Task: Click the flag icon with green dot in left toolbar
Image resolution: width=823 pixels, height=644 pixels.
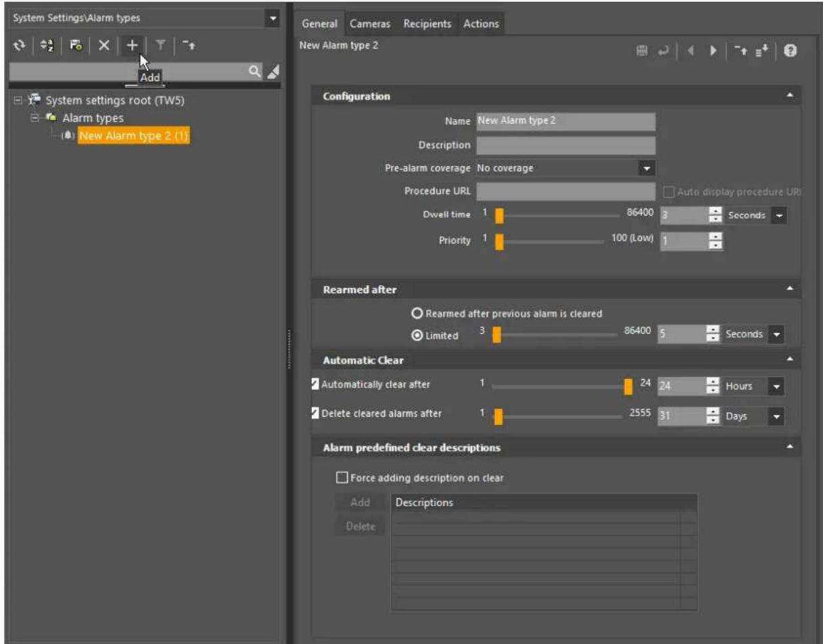Action: pyautogui.click(x=77, y=44)
